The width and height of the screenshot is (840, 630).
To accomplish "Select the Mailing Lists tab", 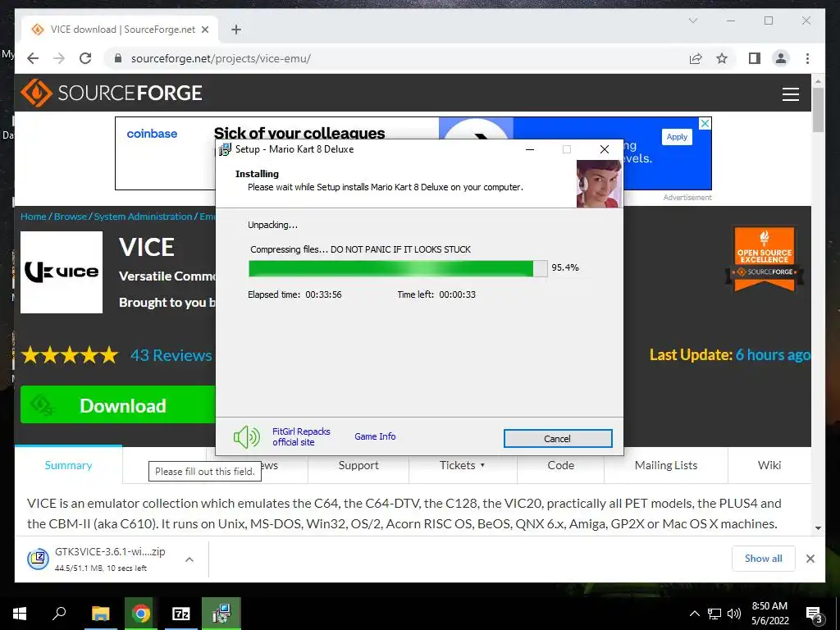I will click(666, 465).
